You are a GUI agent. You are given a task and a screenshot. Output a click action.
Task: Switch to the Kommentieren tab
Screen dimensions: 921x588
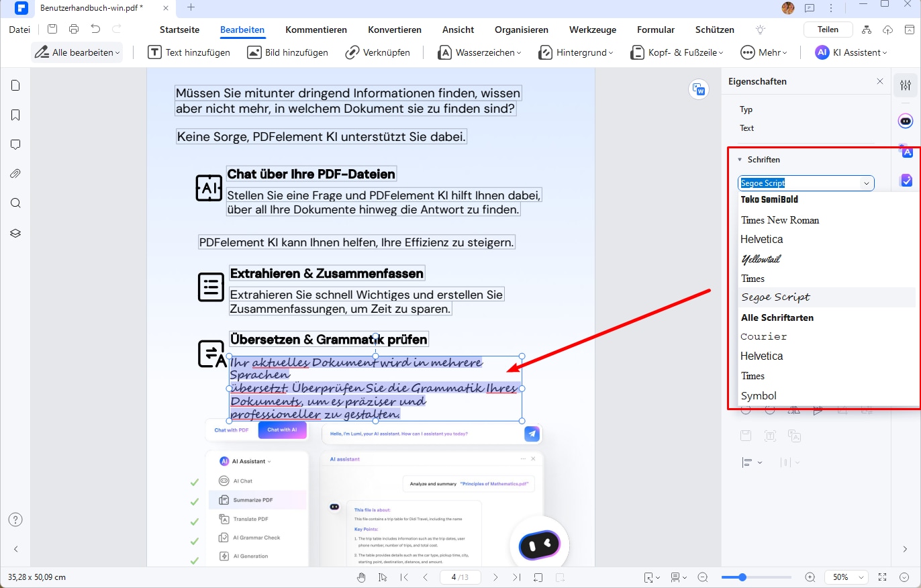click(316, 30)
